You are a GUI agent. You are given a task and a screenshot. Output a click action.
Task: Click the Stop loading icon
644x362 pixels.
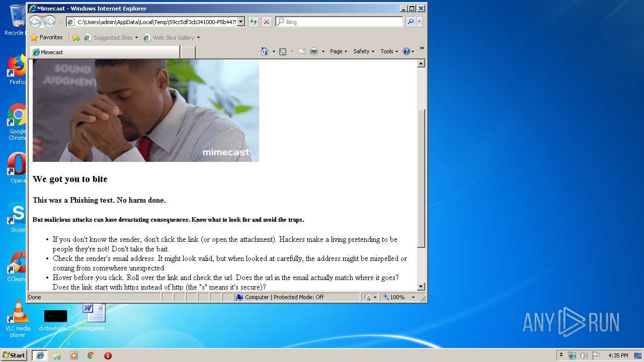[267, 22]
